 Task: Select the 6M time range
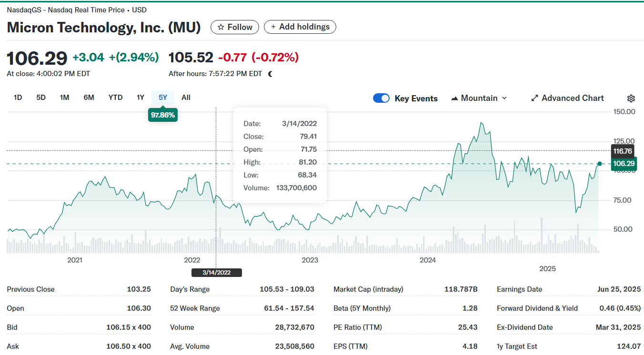coord(89,98)
